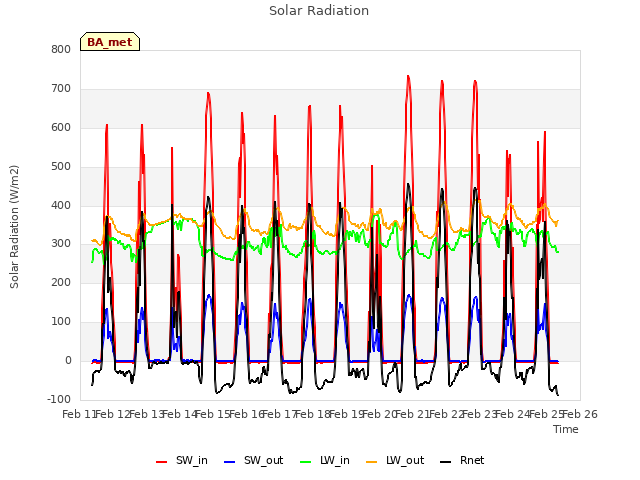
Task: Toggle Rnet series in legend
Action: (x=462, y=460)
